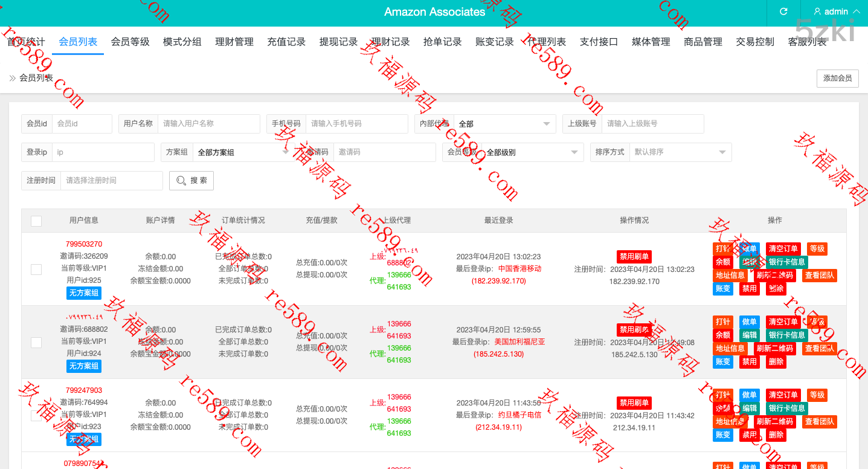The width and height of the screenshot is (868, 469).
Task: Switch to the 会员等级 tab
Action: click(130, 42)
